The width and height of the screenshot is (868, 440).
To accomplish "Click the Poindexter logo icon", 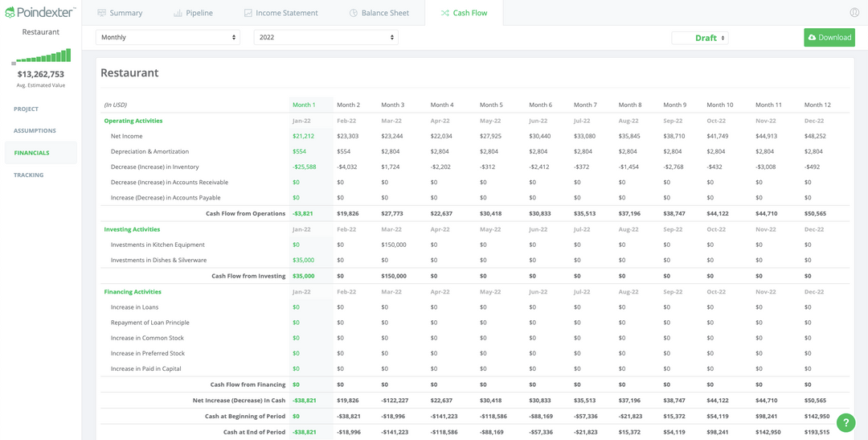I will [10, 13].
